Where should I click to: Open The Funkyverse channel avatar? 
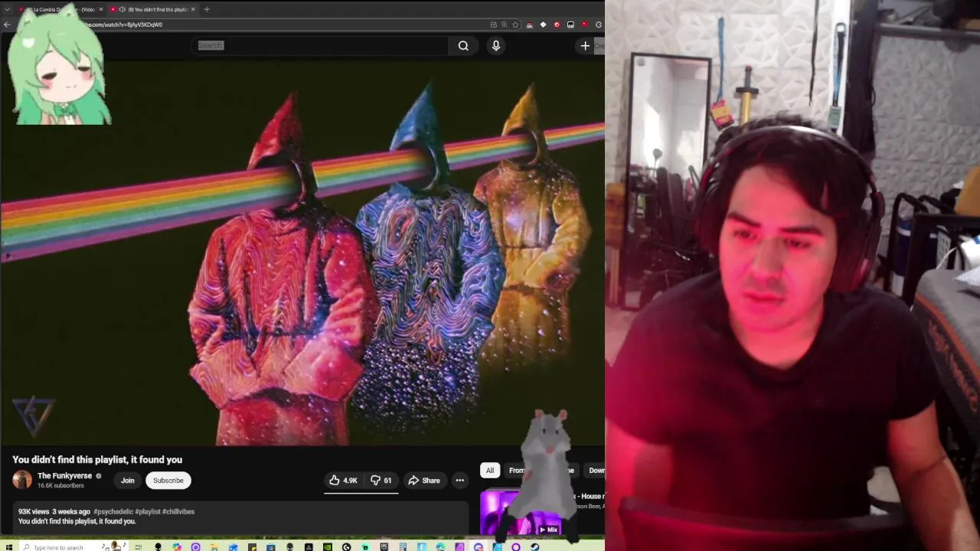coord(22,480)
